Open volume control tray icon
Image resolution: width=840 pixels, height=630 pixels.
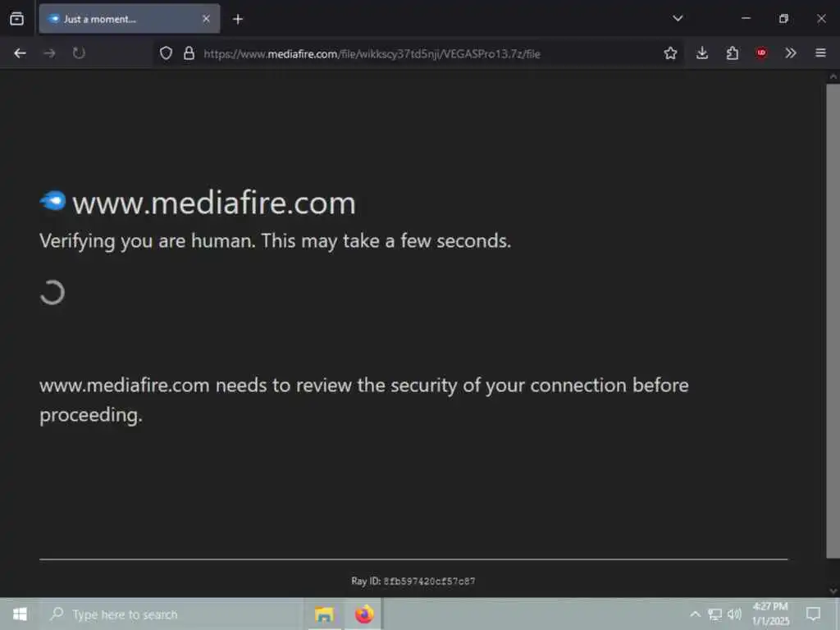tap(734, 614)
